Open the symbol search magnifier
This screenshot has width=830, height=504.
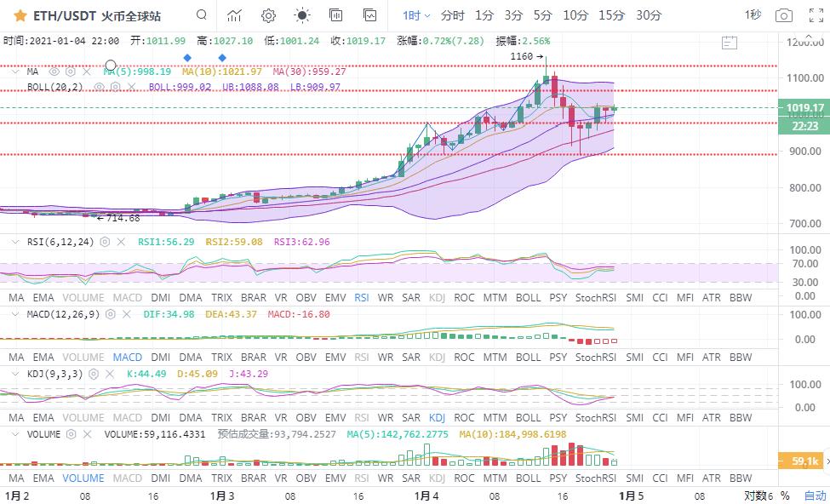click(201, 15)
